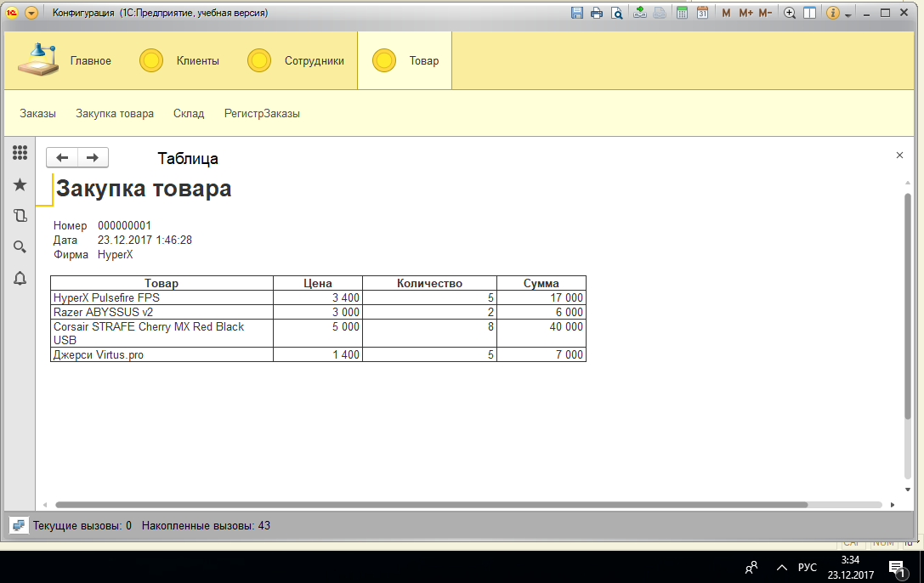
Task: Click the M- memory subtract button
Action: 766,13
